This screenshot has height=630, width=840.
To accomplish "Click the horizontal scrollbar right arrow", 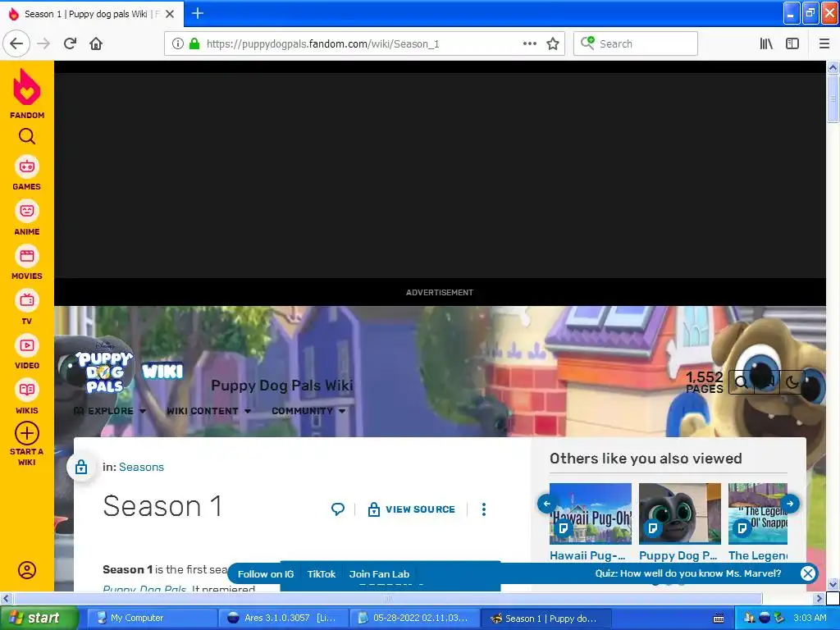I will [818, 598].
